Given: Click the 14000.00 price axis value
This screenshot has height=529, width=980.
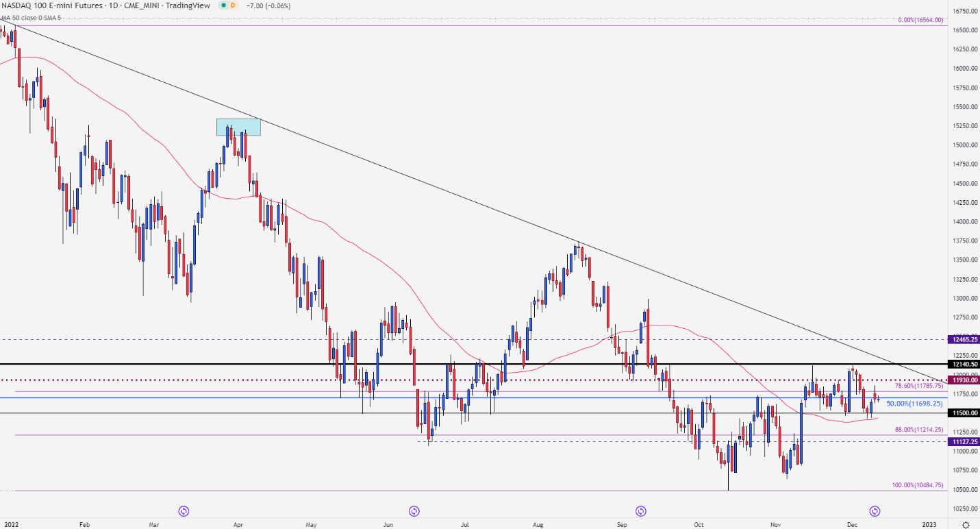Looking at the screenshot, I should (x=964, y=222).
